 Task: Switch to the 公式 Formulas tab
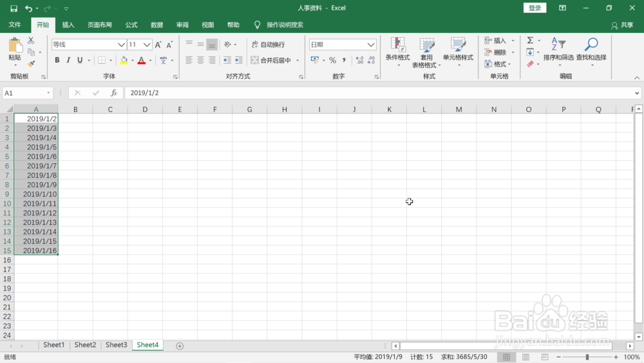pyautogui.click(x=131, y=25)
